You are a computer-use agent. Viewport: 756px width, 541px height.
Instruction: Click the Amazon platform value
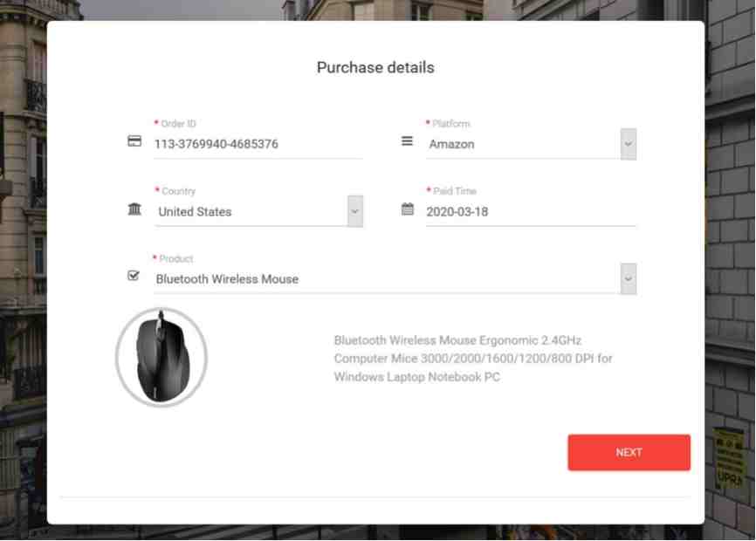click(x=452, y=144)
